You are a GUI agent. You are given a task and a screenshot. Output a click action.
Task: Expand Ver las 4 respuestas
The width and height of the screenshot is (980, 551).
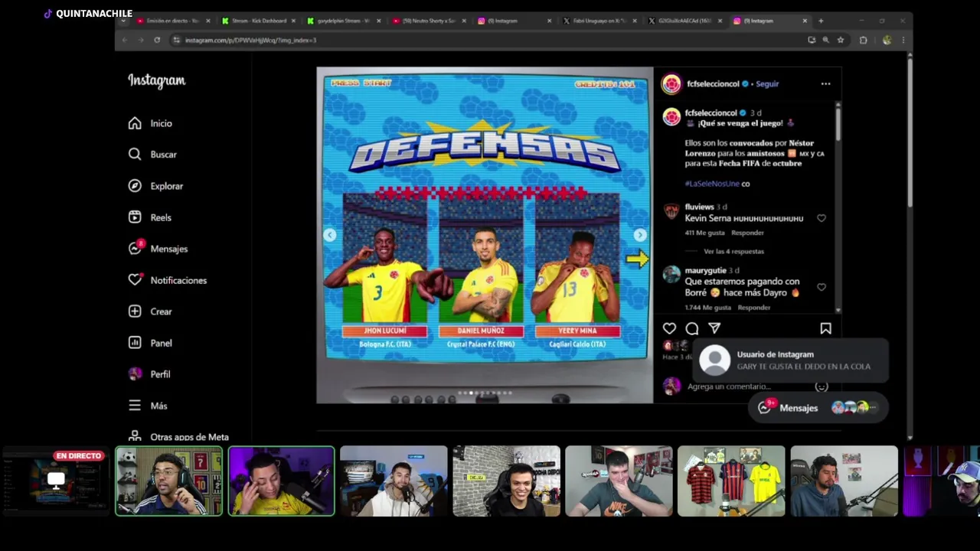point(733,251)
